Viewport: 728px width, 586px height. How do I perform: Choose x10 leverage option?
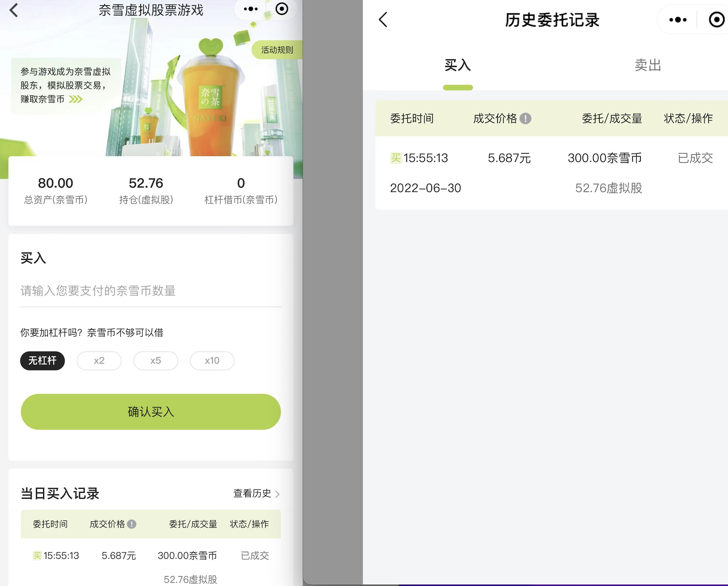(x=212, y=361)
